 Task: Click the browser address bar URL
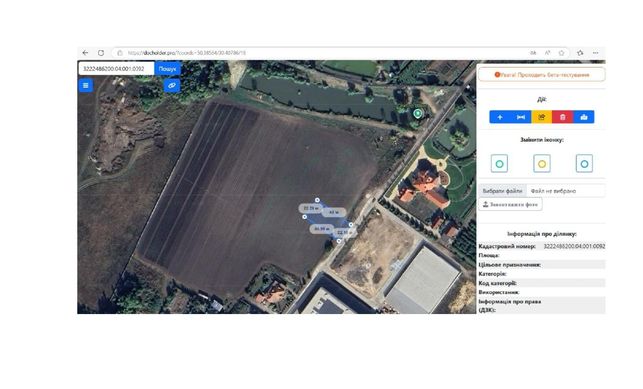[x=187, y=53]
